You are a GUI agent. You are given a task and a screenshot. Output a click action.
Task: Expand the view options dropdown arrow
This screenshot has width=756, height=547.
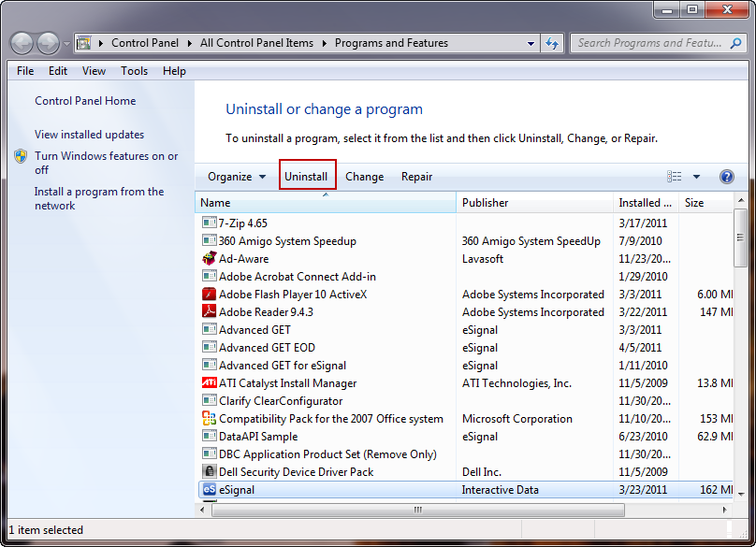696,177
